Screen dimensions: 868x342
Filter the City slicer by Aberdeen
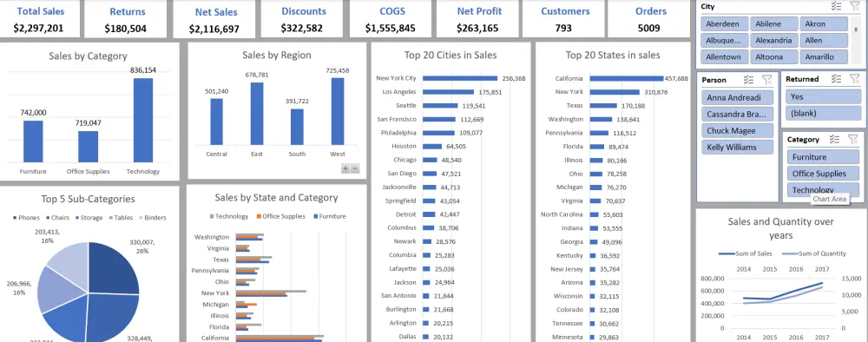point(725,23)
